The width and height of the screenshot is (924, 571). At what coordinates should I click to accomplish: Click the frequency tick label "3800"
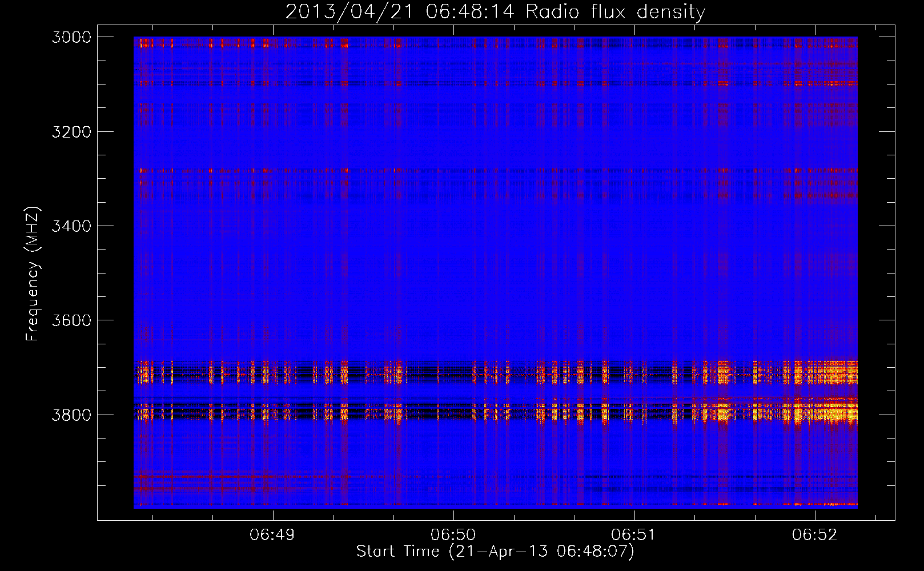click(x=71, y=415)
